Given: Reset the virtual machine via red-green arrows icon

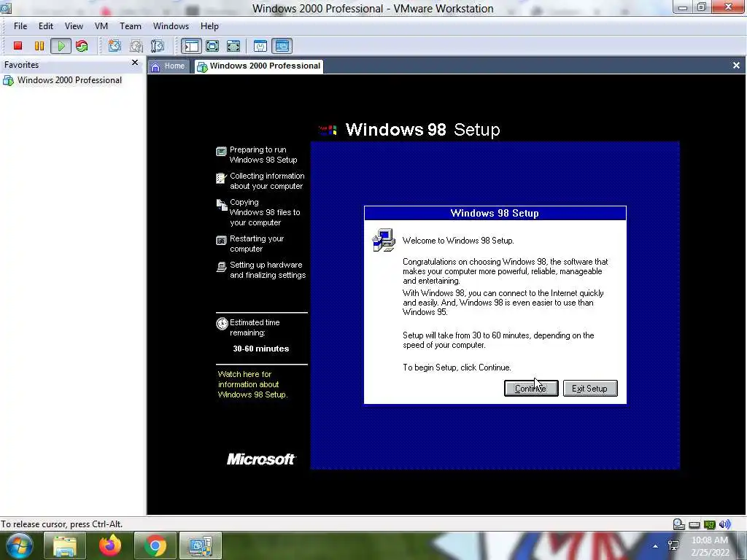Looking at the screenshot, I should pyautogui.click(x=82, y=46).
